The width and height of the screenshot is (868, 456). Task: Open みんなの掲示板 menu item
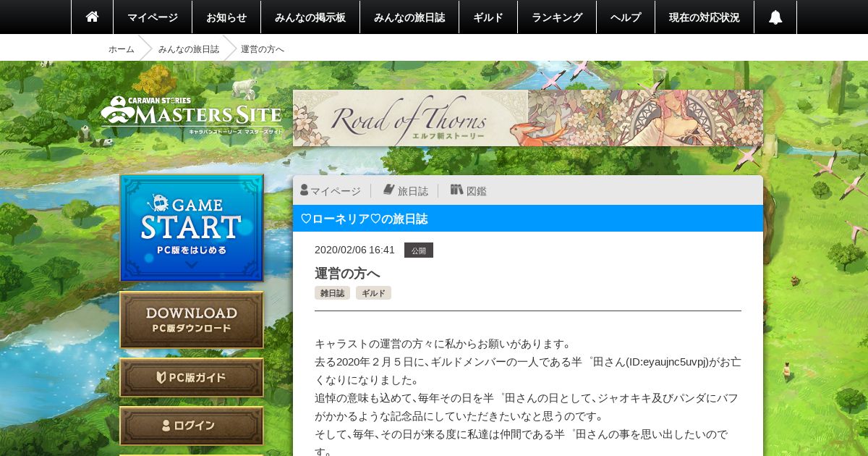coord(310,17)
